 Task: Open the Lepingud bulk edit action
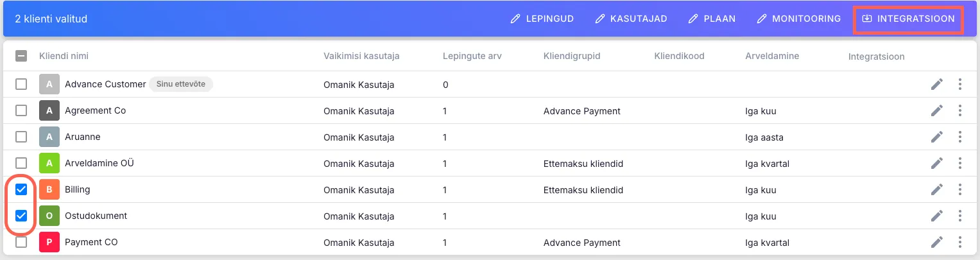pyautogui.click(x=542, y=19)
